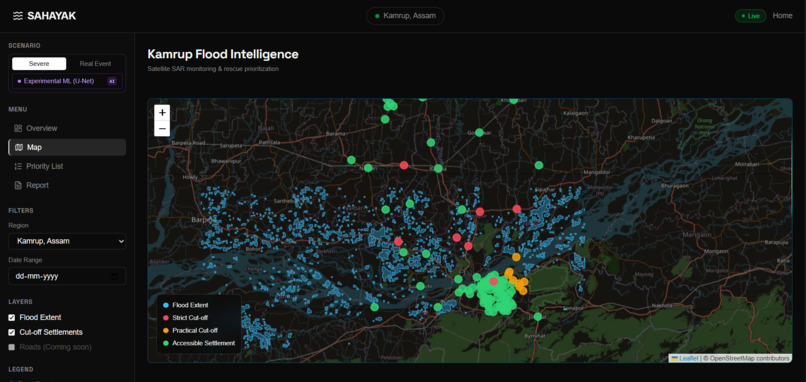Zoom out on the map
Screen dimensions: 806x382
(x=162, y=129)
